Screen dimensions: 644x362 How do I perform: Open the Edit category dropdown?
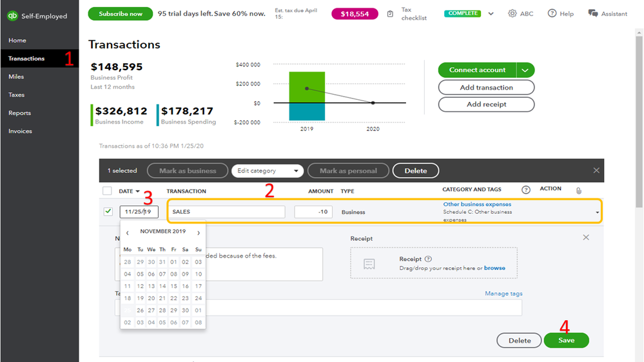[x=268, y=171]
